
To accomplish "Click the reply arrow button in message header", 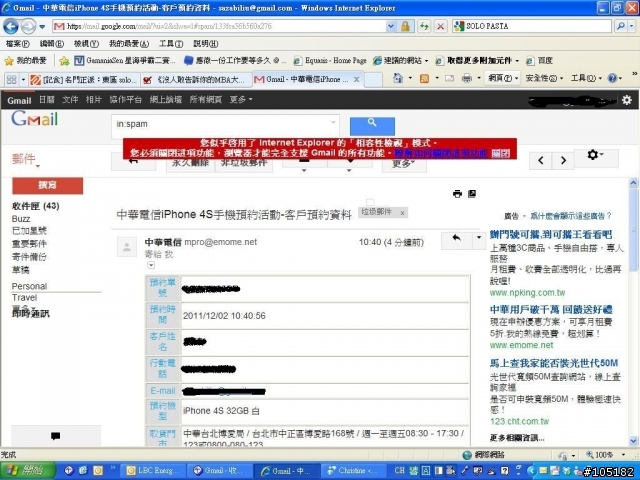I will [456, 241].
